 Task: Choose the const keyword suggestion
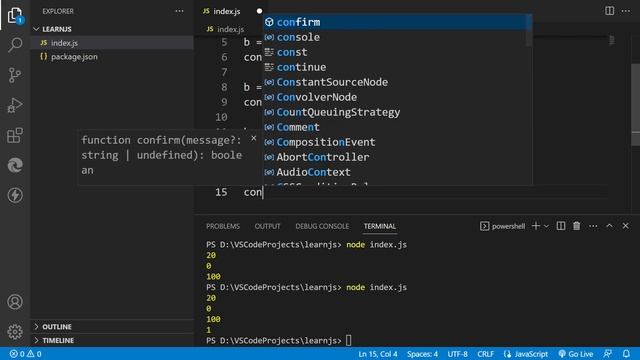click(x=395, y=52)
